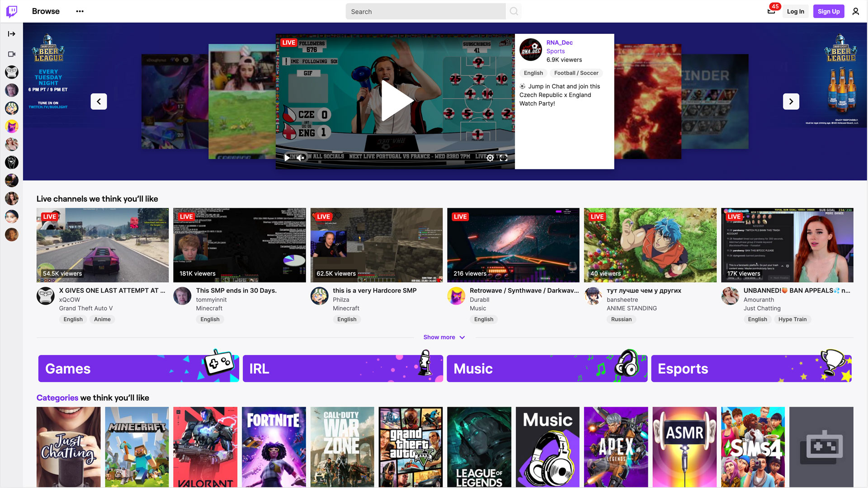This screenshot has height=488, width=868.
Task: Go to previous carousel stream
Action: 99,102
